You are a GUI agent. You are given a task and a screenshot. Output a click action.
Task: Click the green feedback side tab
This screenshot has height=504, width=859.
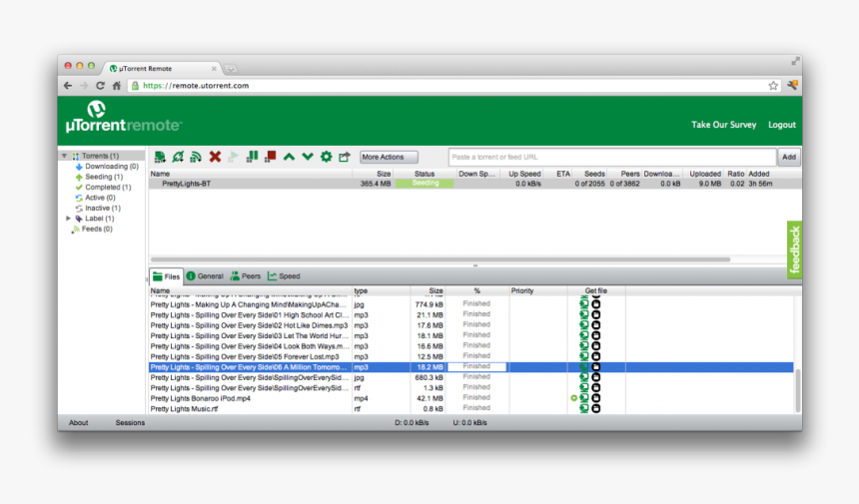794,251
